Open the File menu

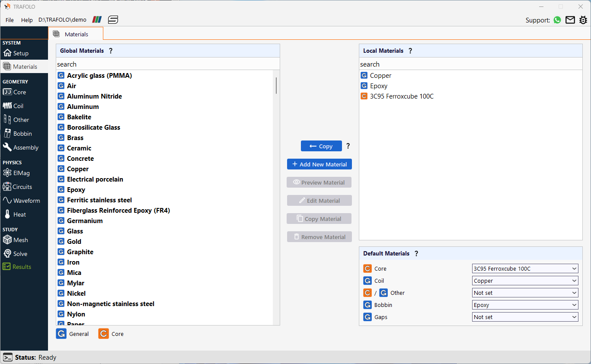[x=9, y=20]
